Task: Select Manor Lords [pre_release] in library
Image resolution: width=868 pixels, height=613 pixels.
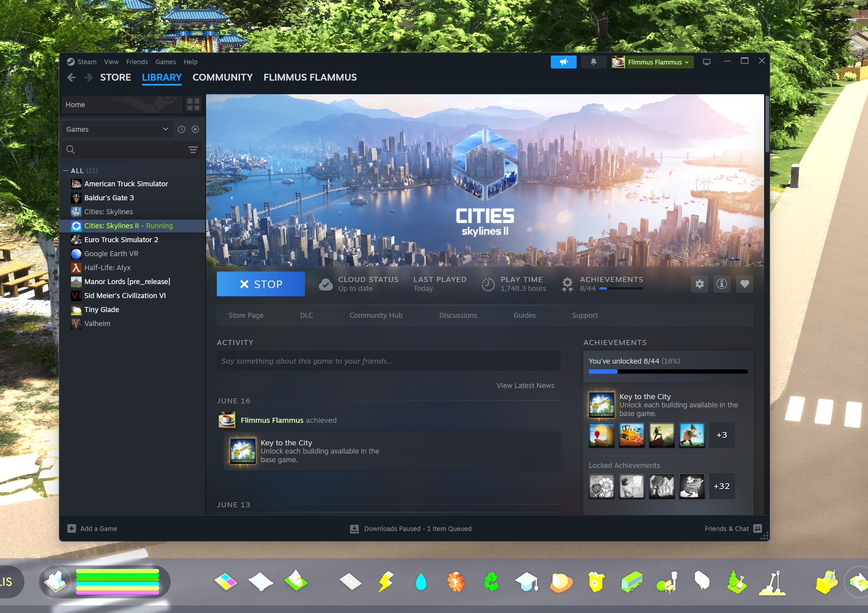Action: (x=132, y=282)
